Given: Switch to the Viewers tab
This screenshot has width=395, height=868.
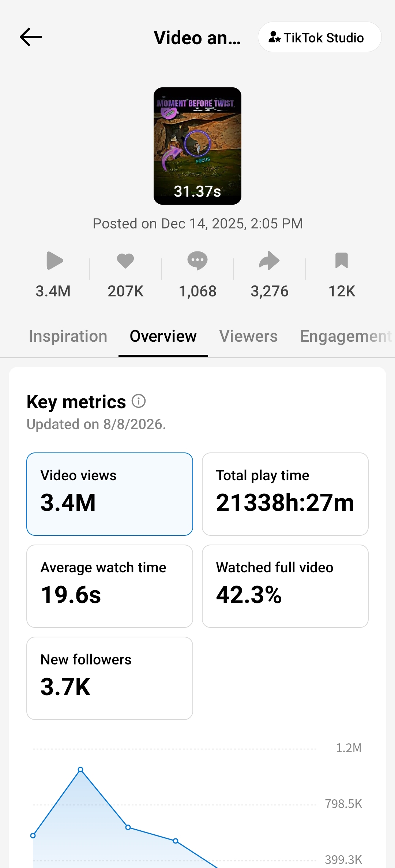Looking at the screenshot, I should click(x=248, y=336).
